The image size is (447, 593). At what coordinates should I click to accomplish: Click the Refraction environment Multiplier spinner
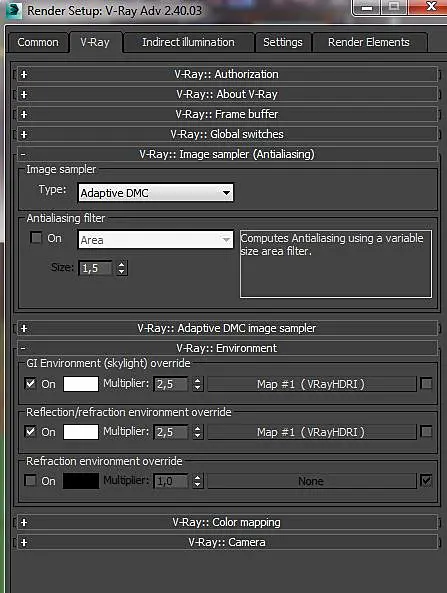pyautogui.click(x=197, y=481)
